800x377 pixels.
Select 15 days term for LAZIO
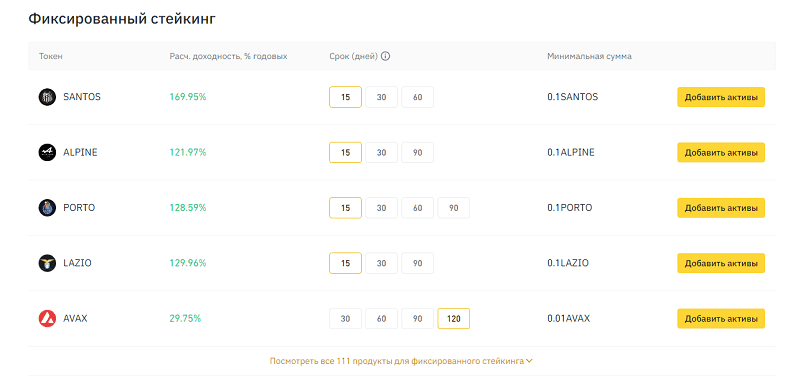[345, 263]
